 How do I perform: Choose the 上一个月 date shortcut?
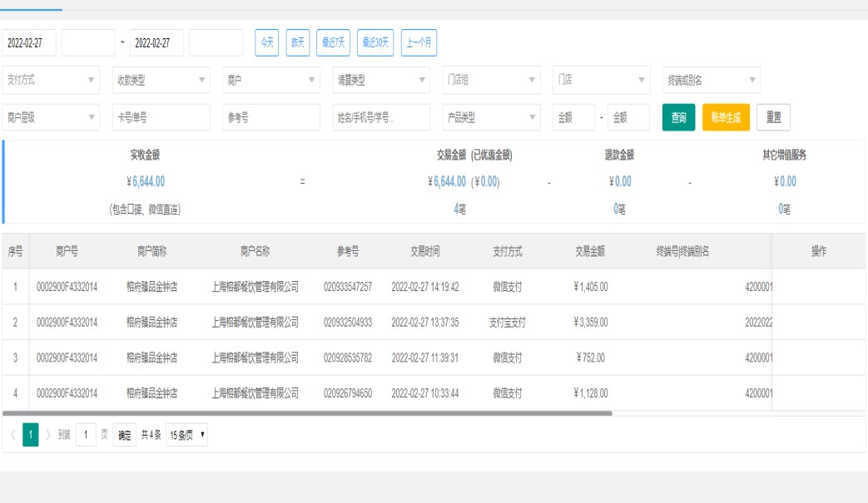pos(419,42)
